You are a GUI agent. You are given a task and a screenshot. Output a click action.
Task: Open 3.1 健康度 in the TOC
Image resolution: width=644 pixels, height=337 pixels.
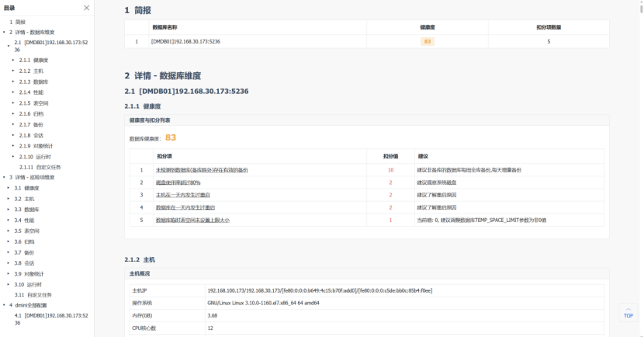tap(26, 188)
